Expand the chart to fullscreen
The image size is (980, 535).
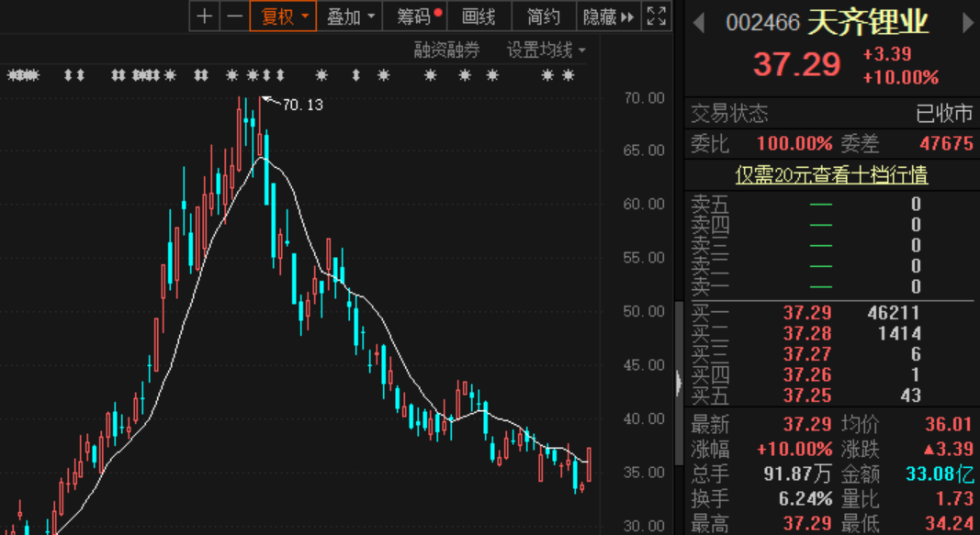(656, 17)
